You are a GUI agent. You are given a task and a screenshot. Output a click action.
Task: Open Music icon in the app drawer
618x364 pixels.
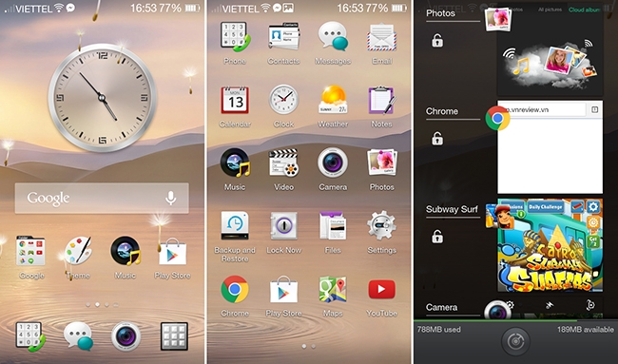click(x=235, y=163)
